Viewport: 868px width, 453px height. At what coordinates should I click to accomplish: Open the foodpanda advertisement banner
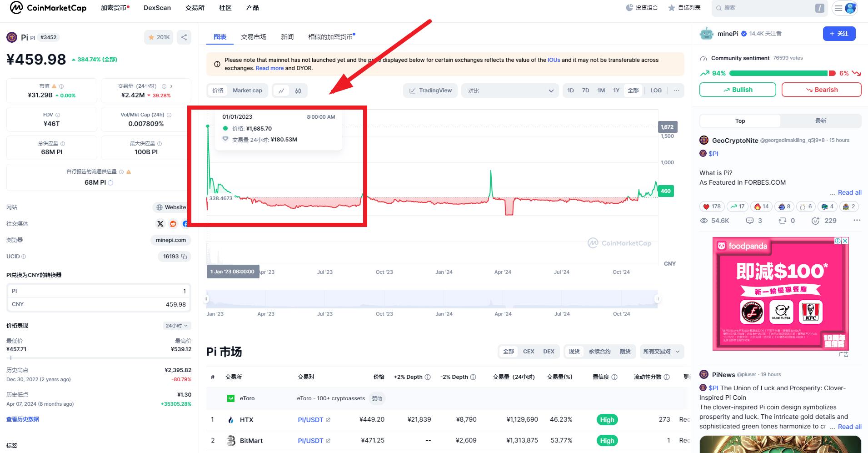coord(780,294)
